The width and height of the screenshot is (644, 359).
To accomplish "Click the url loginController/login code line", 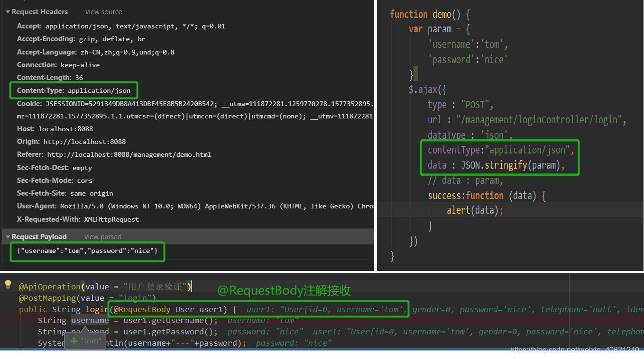I will tap(527, 119).
